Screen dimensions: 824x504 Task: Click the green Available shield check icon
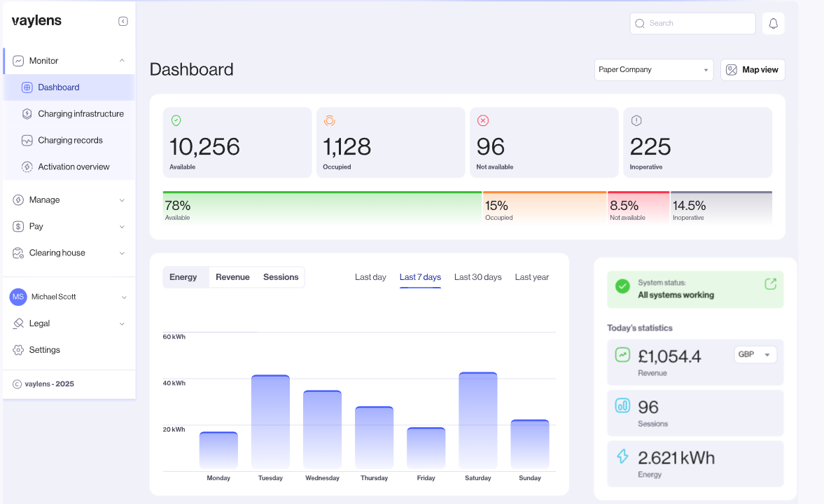(176, 120)
